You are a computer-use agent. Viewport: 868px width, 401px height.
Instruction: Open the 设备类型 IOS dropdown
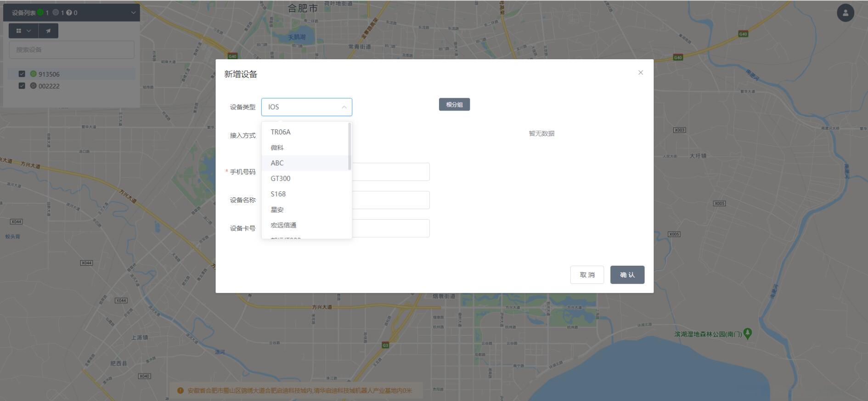coord(306,107)
